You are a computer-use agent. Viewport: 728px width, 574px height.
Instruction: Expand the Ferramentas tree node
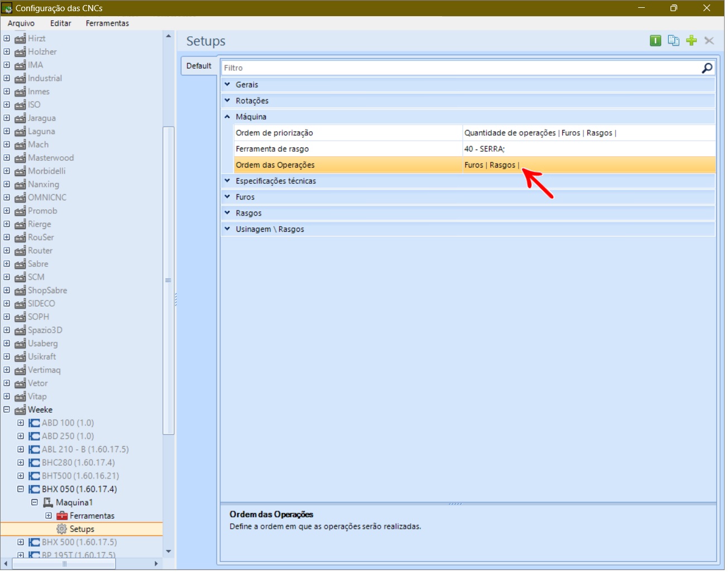(49, 516)
